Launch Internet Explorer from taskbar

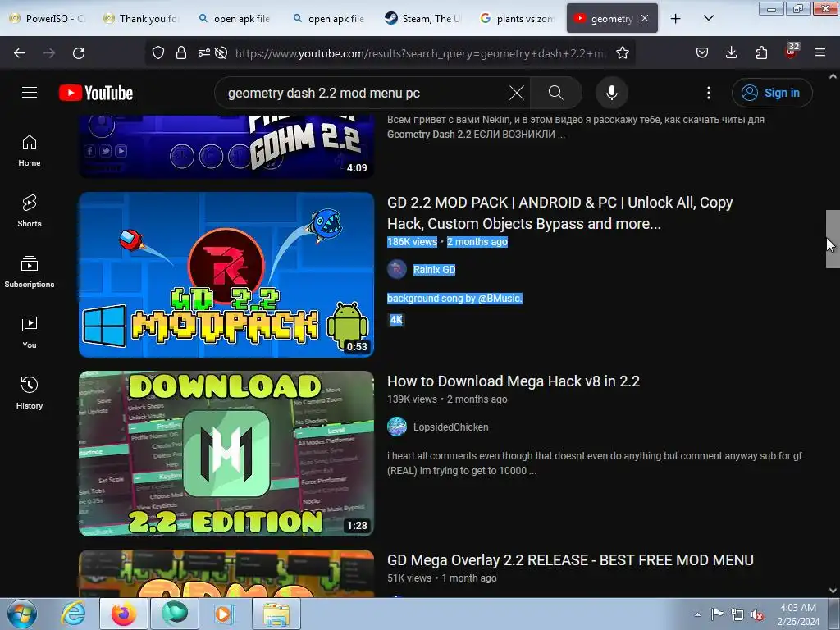73,614
